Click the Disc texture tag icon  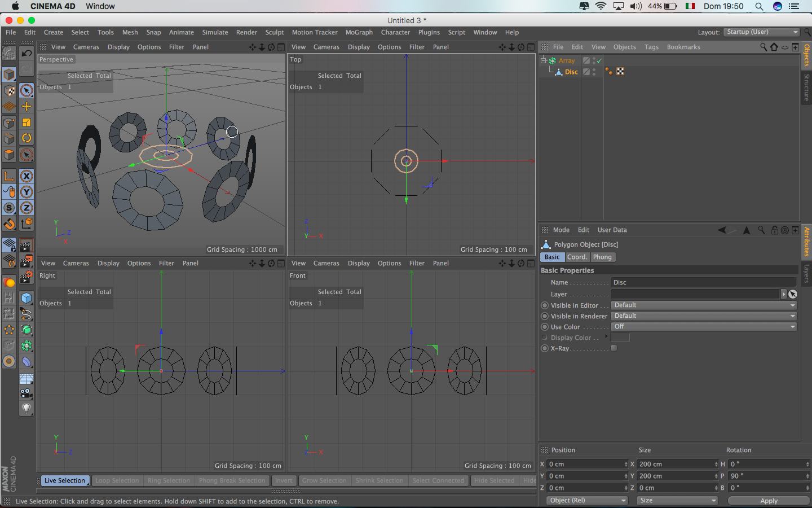620,72
